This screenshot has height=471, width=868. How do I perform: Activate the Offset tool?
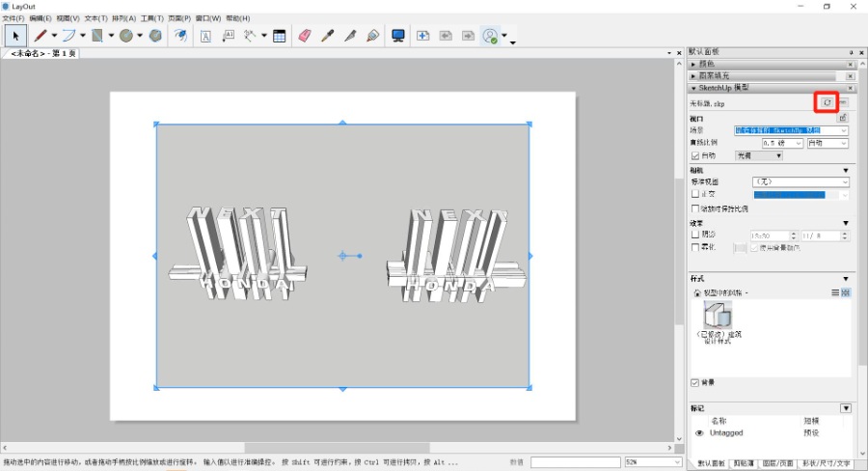pos(181,36)
